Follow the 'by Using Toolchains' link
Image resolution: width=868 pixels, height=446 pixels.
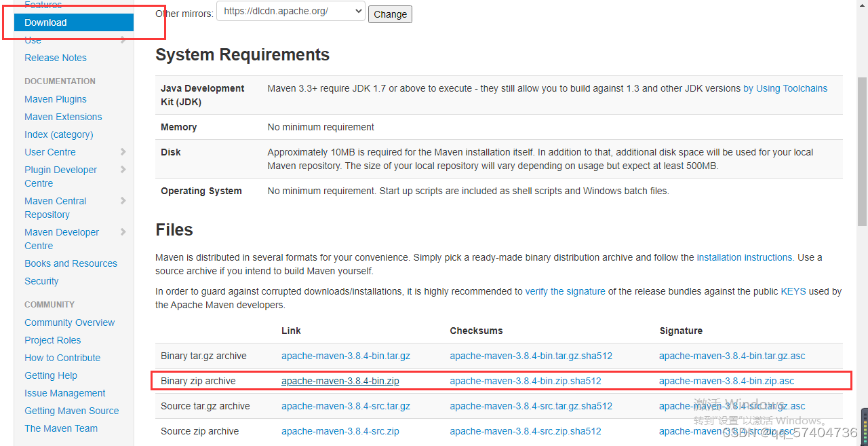point(785,88)
